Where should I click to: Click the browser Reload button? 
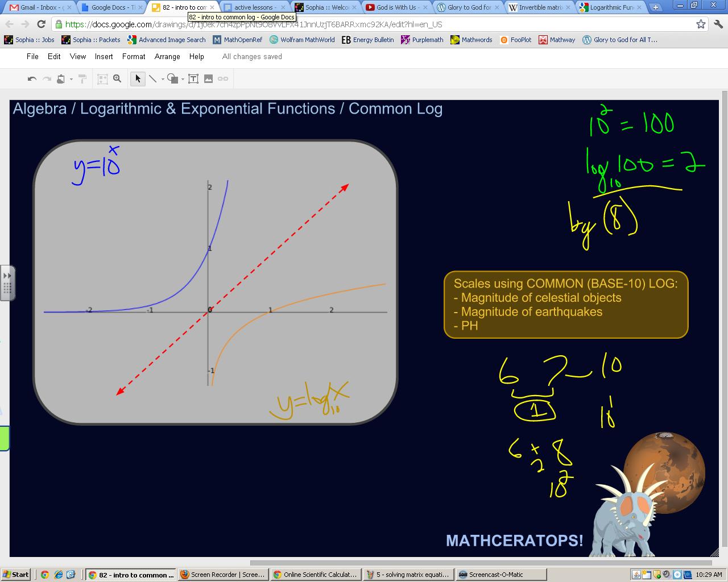pos(41,24)
